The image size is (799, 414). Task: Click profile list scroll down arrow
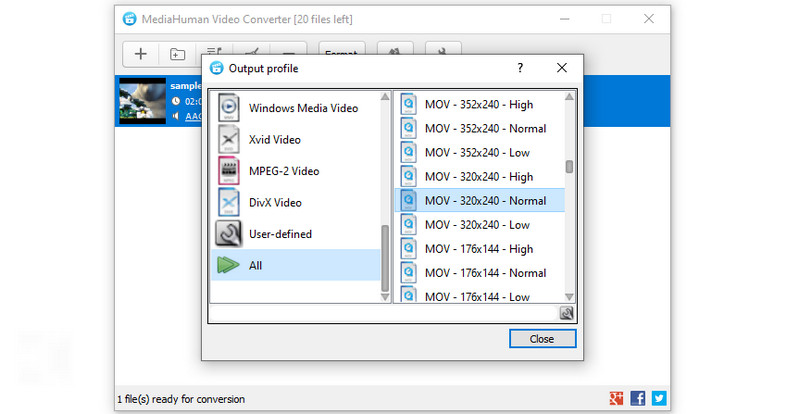(569, 297)
